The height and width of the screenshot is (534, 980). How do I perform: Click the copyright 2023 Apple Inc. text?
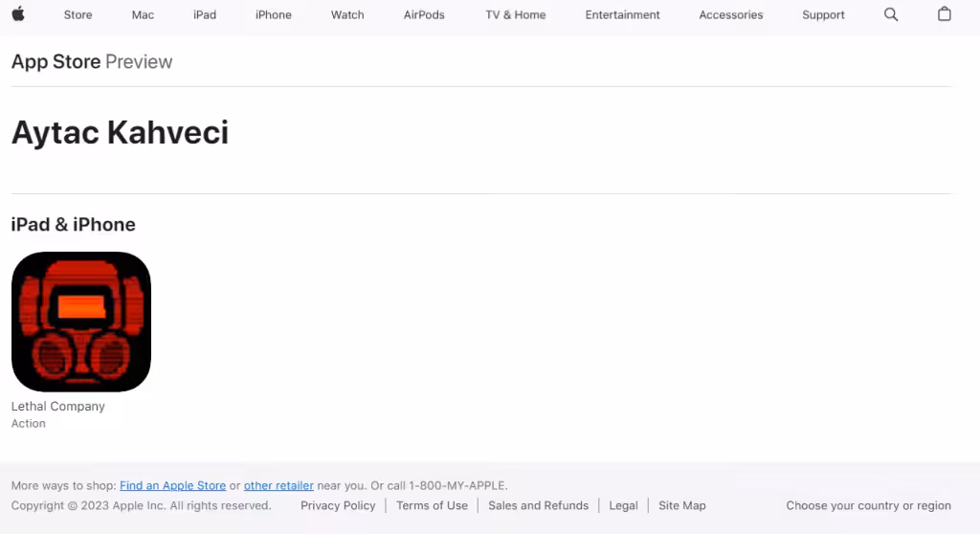point(142,505)
